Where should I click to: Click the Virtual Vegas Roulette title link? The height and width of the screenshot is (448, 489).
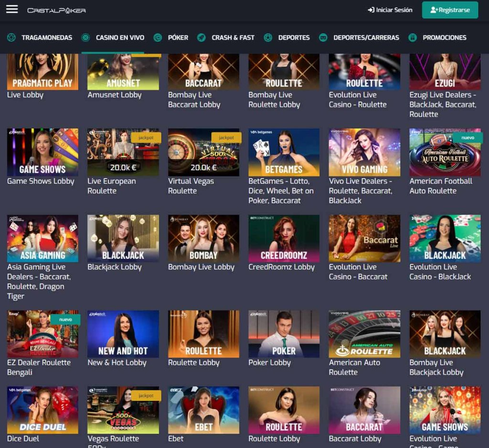(x=191, y=186)
